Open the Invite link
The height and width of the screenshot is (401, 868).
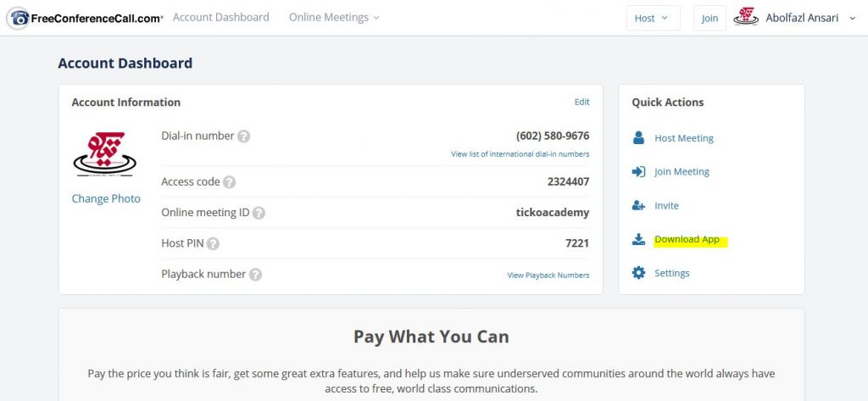coord(666,205)
